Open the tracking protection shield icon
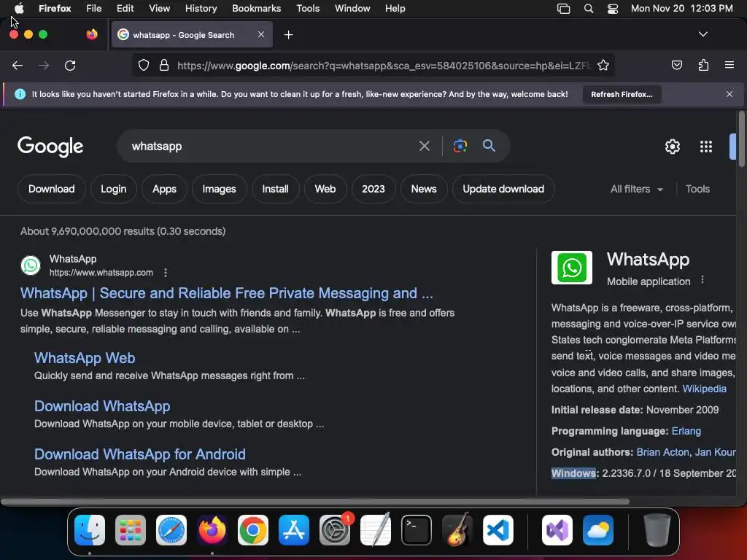Screen dimensions: 747x560 (144, 65)
